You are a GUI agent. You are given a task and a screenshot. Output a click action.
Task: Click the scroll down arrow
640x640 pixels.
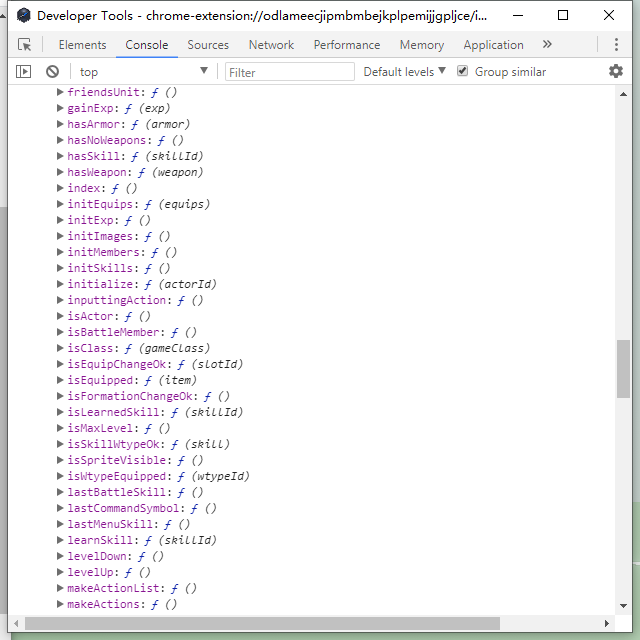[x=623, y=605]
